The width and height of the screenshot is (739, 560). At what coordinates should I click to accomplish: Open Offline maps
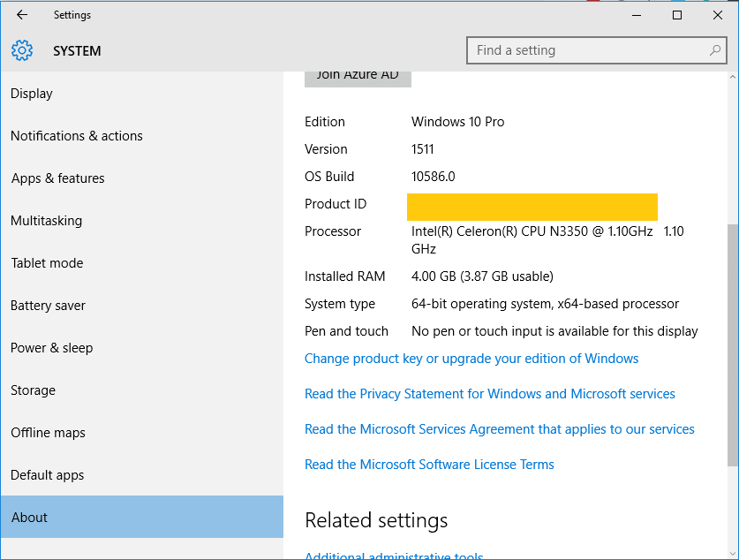tap(142, 433)
